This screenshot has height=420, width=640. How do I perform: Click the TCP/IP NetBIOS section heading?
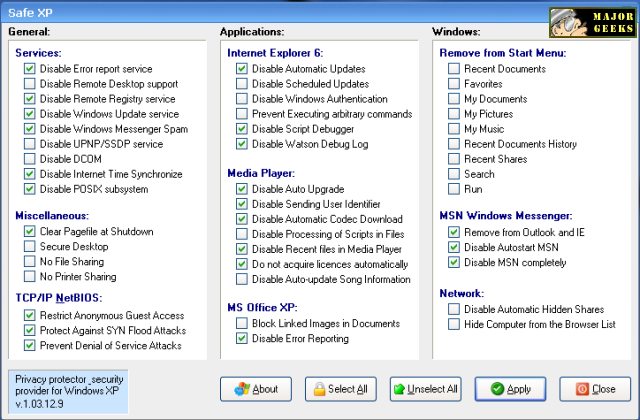59,298
